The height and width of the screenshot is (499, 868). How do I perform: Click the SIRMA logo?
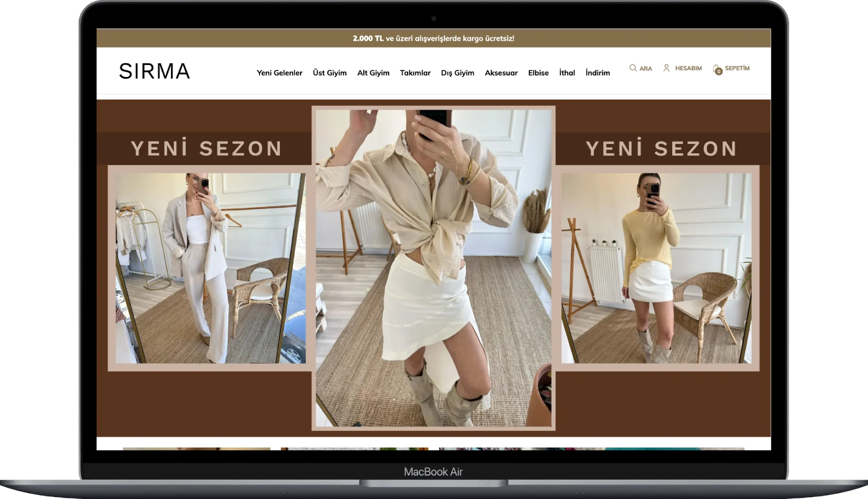[x=154, y=71]
